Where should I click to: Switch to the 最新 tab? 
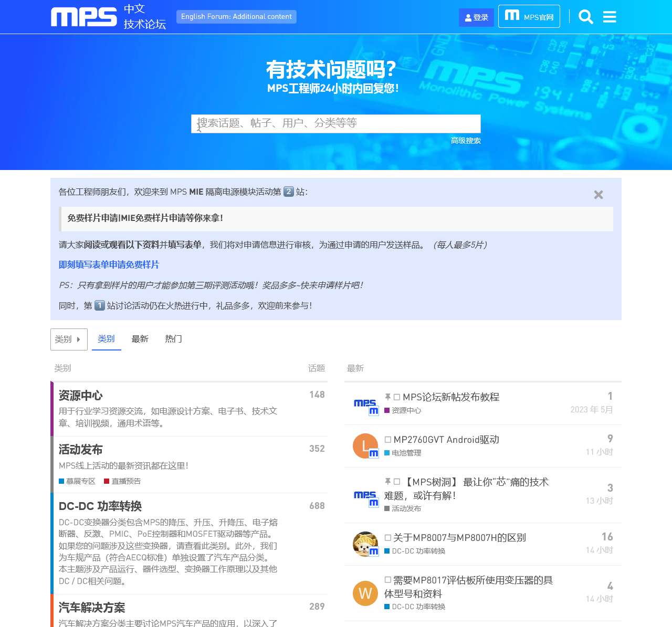[140, 339]
